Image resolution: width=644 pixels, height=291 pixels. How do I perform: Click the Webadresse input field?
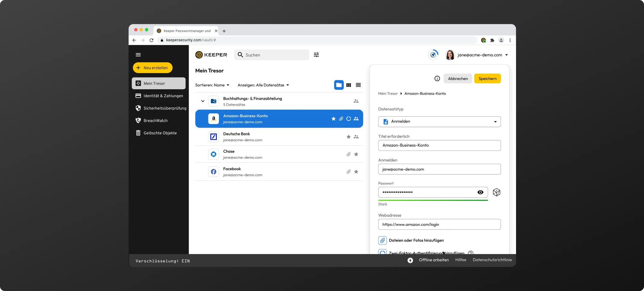pyautogui.click(x=439, y=225)
